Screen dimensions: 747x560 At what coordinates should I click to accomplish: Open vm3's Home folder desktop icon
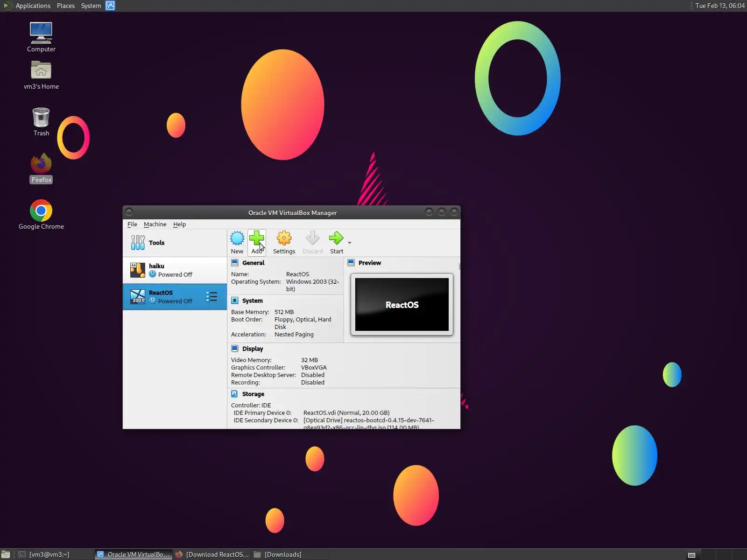pyautogui.click(x=41, y=75)
